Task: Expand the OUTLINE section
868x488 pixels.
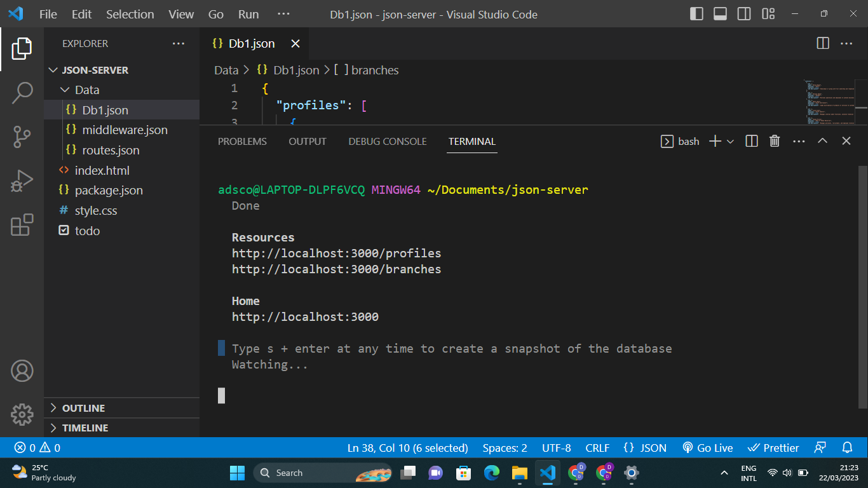Action: (122, 408)
